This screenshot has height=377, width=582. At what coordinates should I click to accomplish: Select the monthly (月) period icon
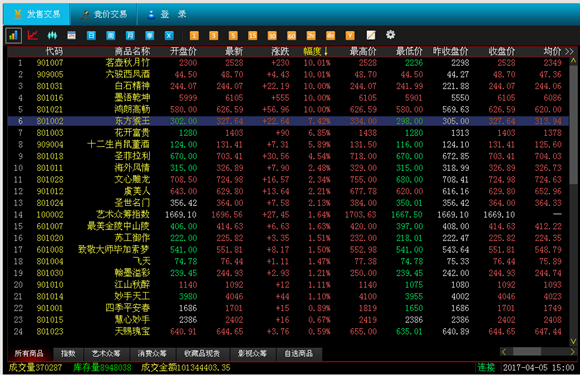[x=130, y=36]
